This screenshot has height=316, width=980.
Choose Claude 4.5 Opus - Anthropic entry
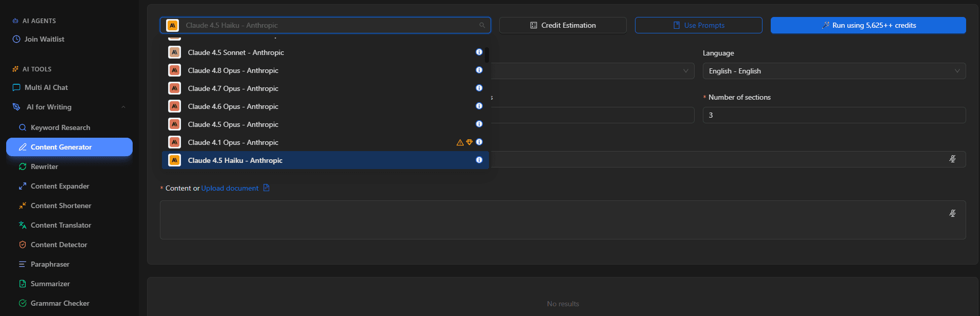[325, 124]
